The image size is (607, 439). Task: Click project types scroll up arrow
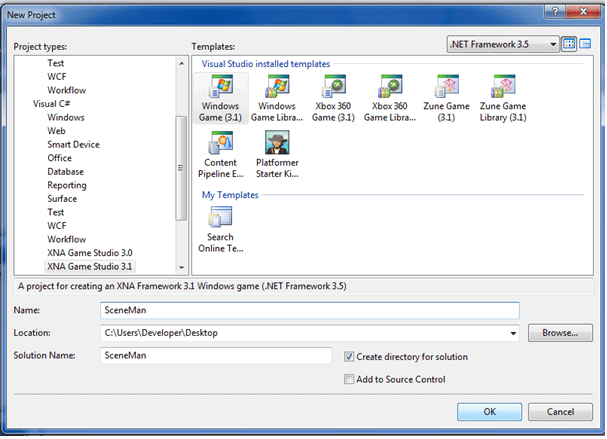click(181, 63)
